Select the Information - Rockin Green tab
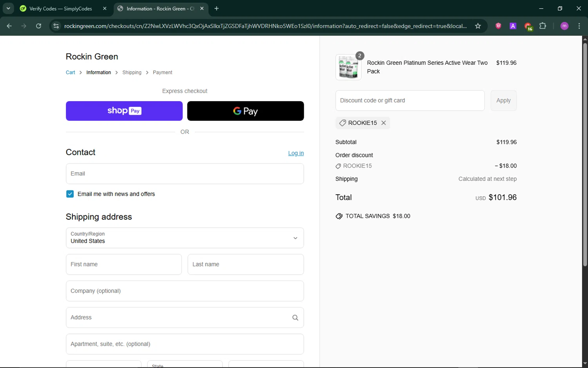 coord(161,8)
